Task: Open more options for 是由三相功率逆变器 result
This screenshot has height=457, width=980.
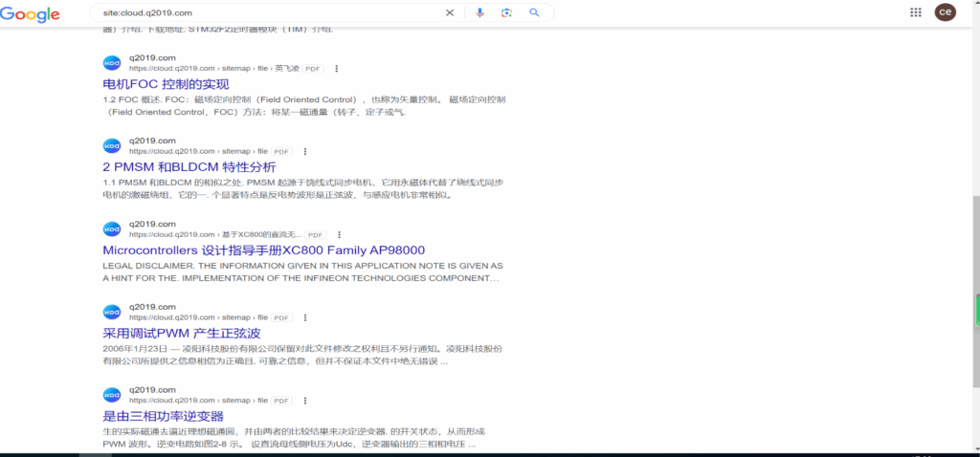Action: coord(305,401)
